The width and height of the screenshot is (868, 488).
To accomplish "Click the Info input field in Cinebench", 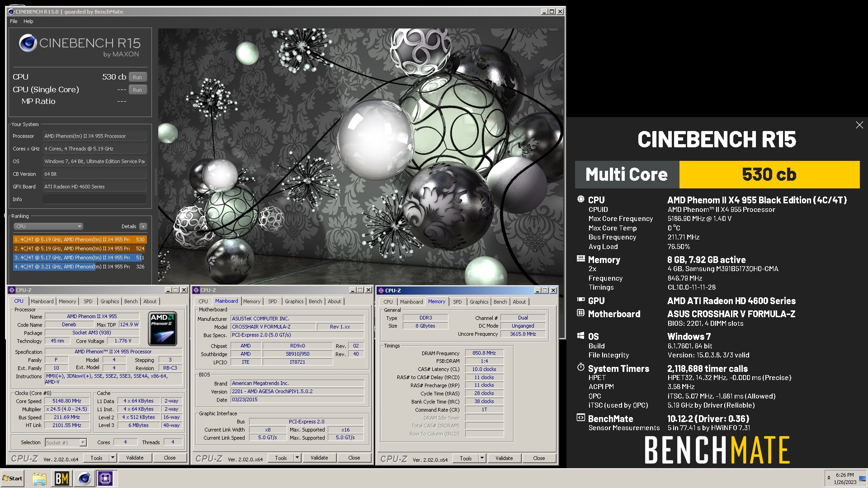I will [94, 199].
